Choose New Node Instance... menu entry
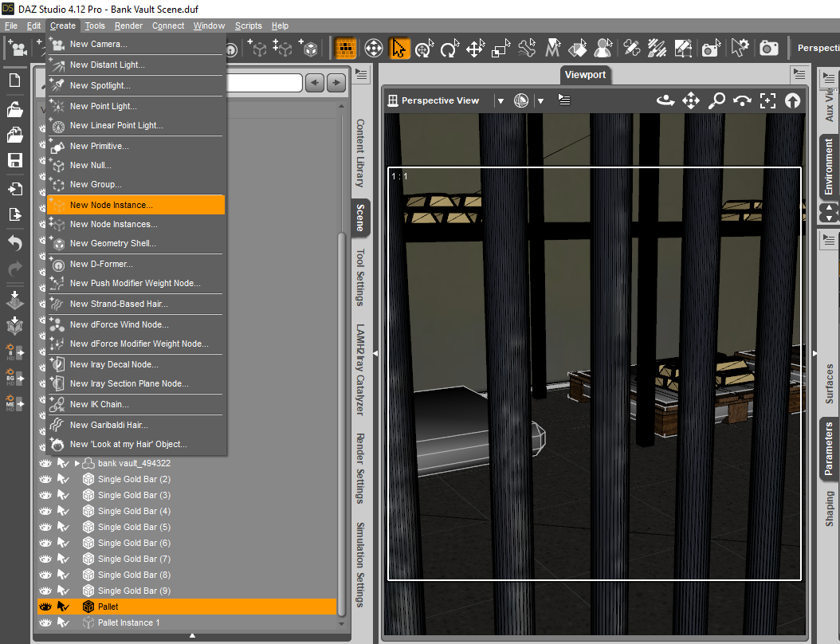 (x=136, y=205)
